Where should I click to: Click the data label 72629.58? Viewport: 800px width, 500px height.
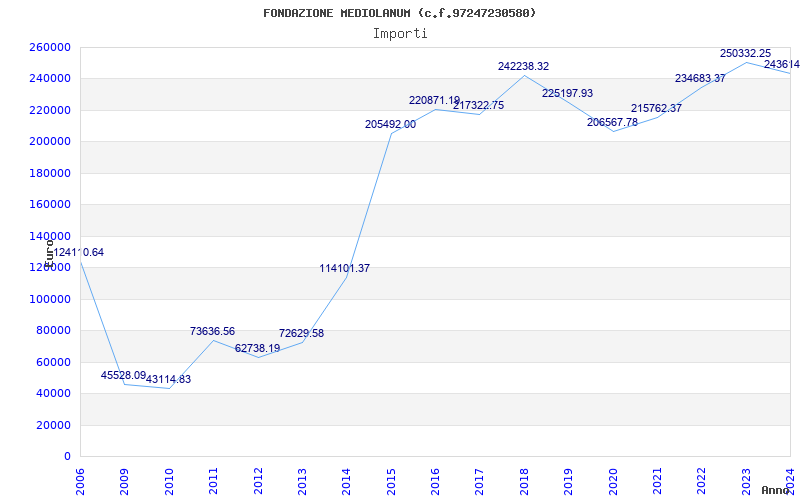tap(302, 334)
